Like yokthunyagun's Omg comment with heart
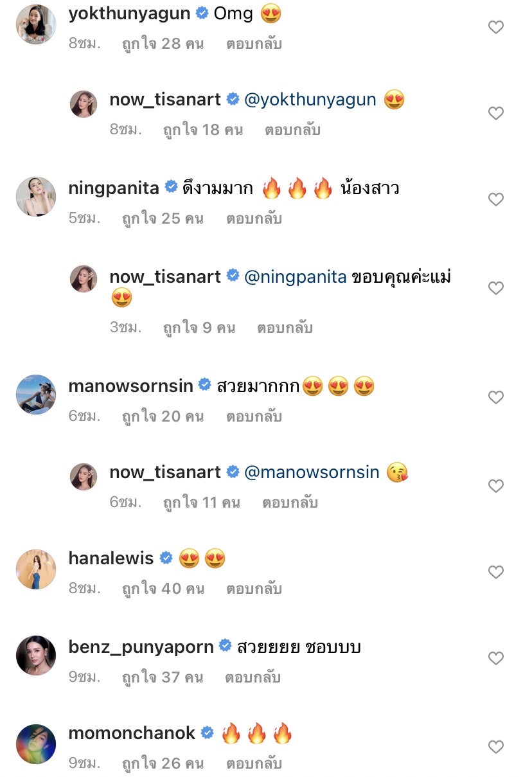This screenshot has width=532, height=777. (x=495, y=27)
